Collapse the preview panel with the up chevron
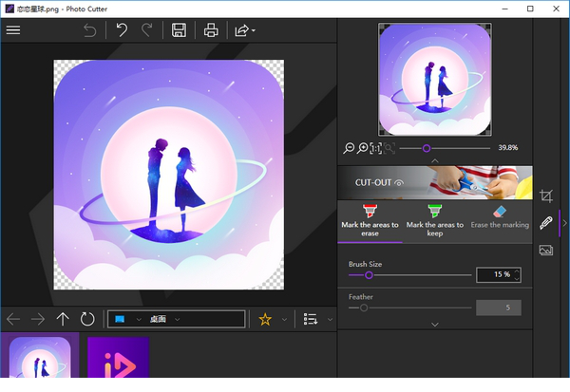Image resolution: width=570 pixels, height=392 pixels. pyautogui.click(x=435, y=160)
